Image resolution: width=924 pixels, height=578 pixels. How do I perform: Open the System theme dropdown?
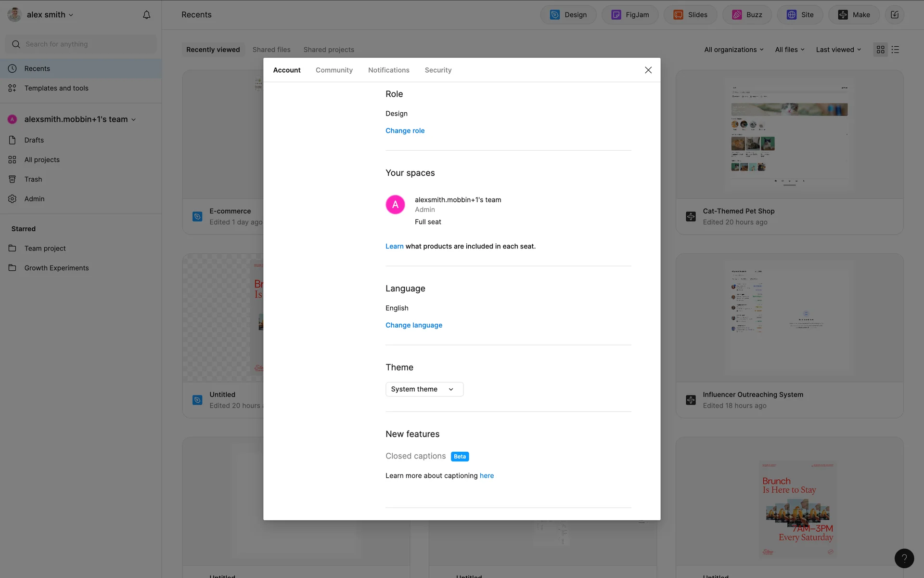tap(424, 389)
